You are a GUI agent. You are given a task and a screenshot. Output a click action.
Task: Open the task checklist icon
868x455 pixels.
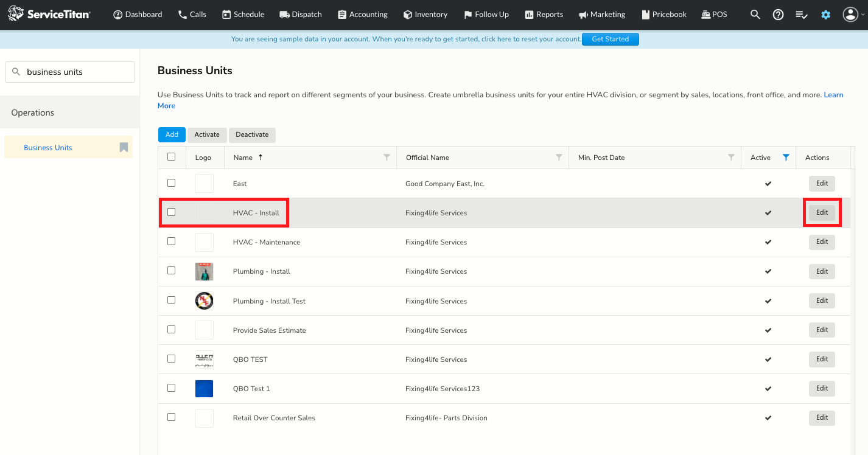tap(802, 15)
